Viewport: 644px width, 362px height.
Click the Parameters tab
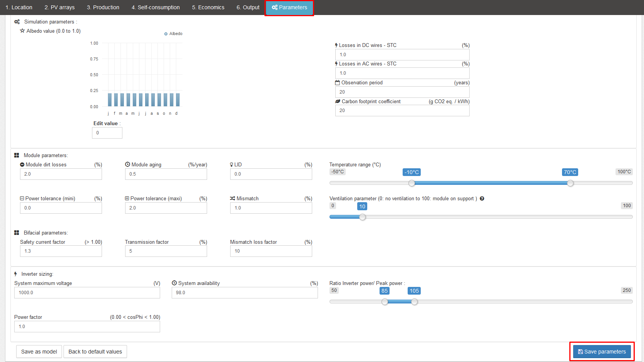(289, 7)
